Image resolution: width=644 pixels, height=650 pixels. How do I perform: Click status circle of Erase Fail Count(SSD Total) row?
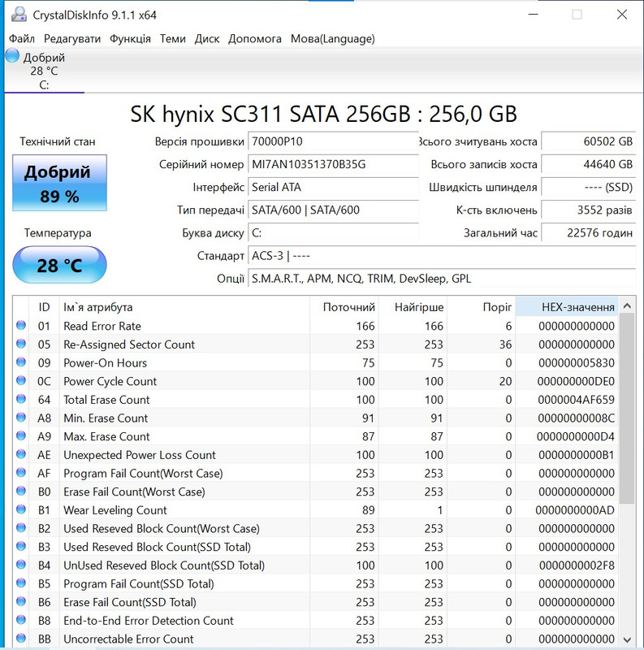(x=21, y=601)
